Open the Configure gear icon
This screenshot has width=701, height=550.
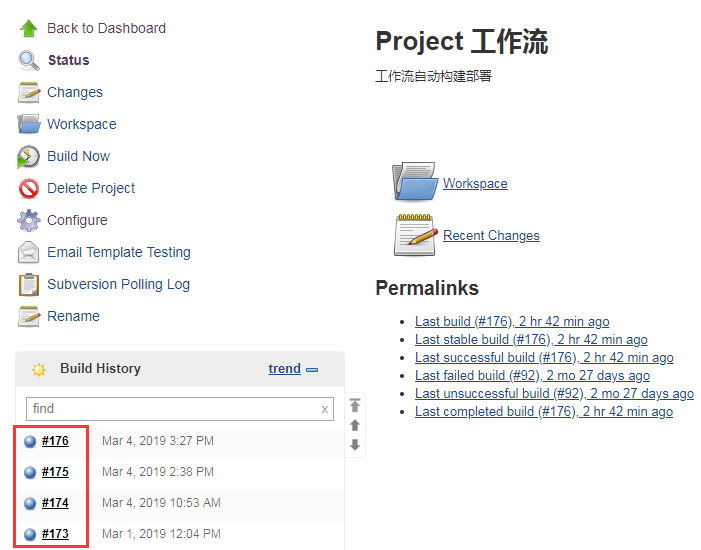(29, 220)
